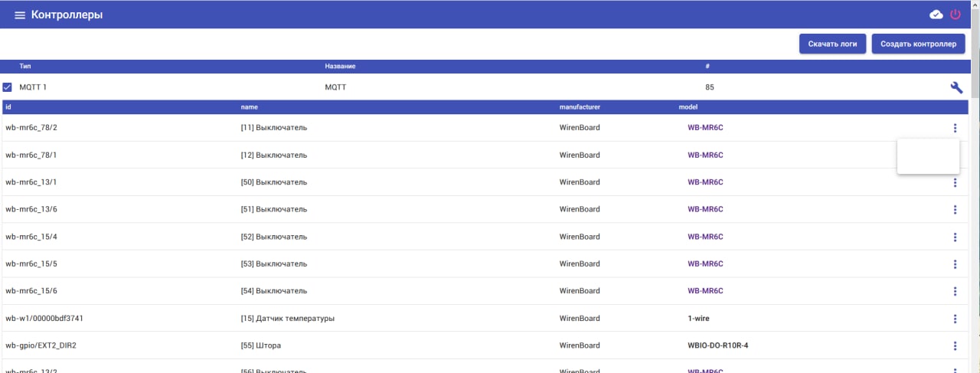The width and height of the screenshot is (980, 373).
Task: Open WB-MR6C model link for [50] Выключатель
Action: (705, 182)
